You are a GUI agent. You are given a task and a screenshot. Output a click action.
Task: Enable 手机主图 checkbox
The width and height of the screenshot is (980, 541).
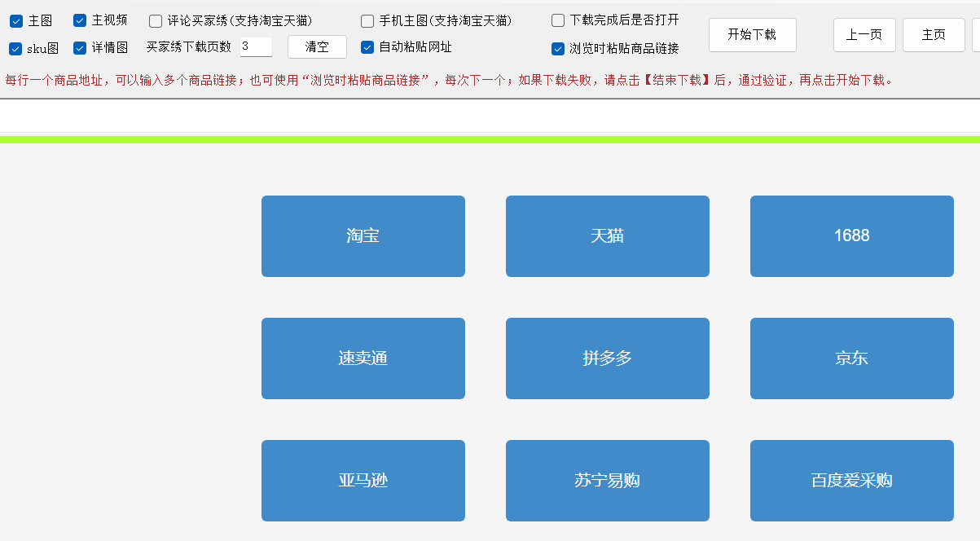pyautogui.click(x=367, y=21)
